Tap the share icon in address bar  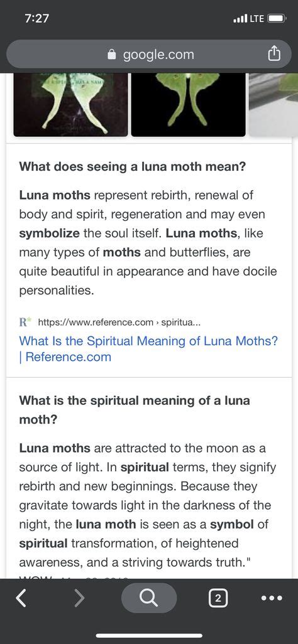274,54
